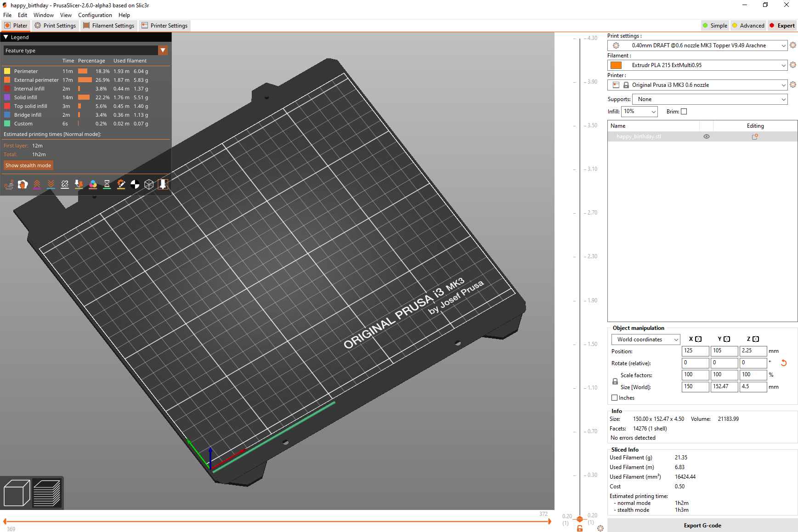Toggle vertical slider one-layer lock icon
This screenshot has height=532, width=798.
point(580,528)
